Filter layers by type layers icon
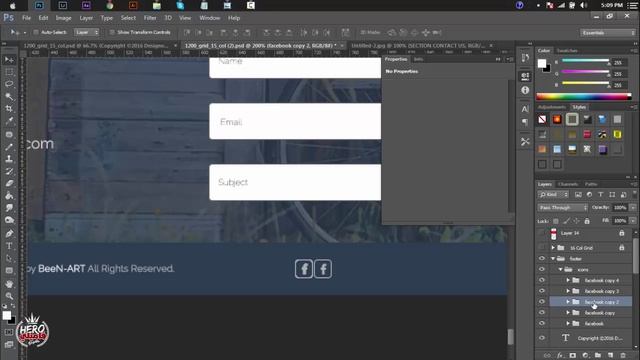The height and width of the screenshot is (360, 640). click(x=600, y=195)
